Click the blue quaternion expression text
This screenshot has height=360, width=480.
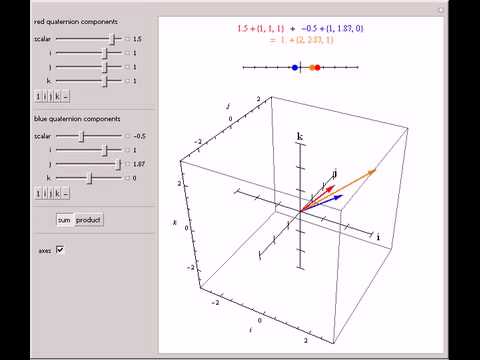(332, 29)
